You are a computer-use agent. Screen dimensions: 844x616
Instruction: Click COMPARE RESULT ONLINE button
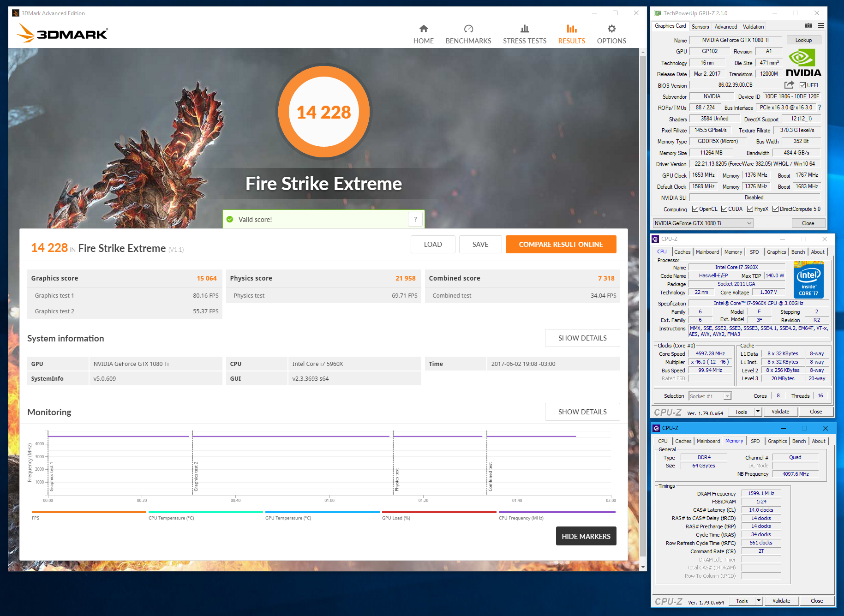(561, 245)
